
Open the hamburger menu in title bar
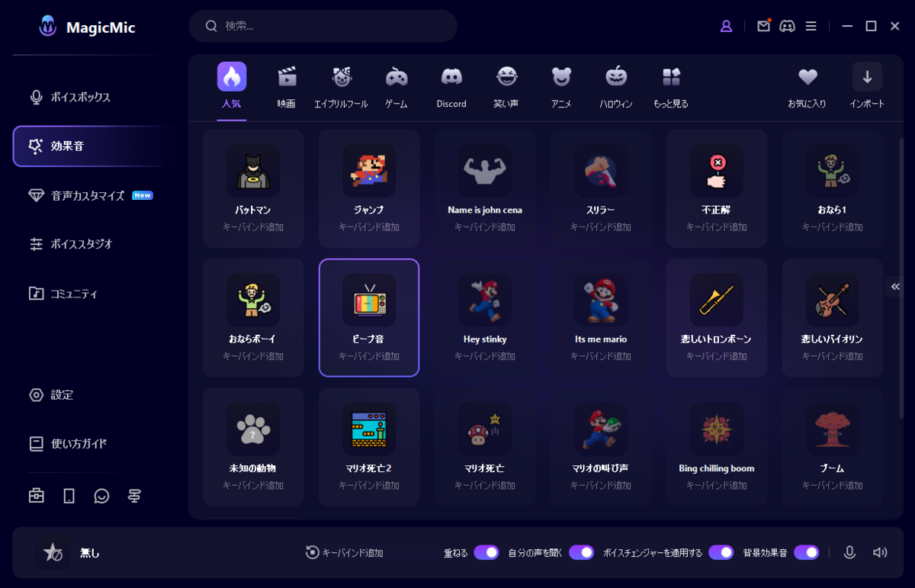point(811,26)
